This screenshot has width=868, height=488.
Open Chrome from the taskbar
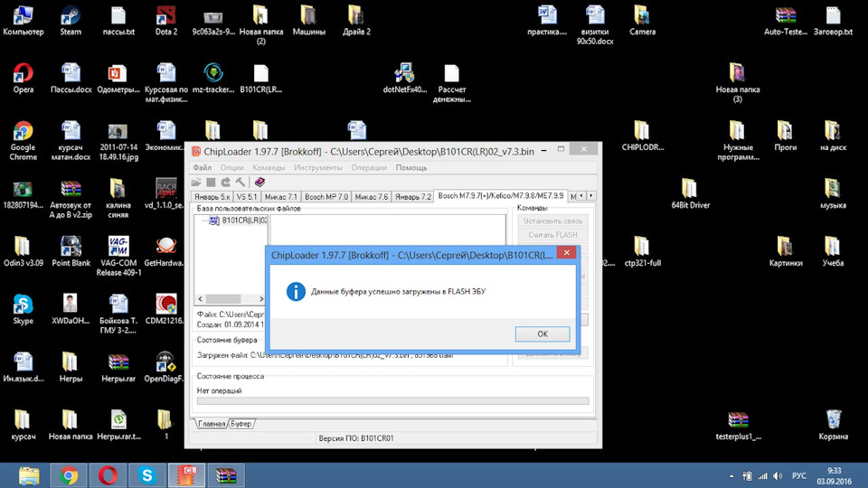tap(69, 475)
